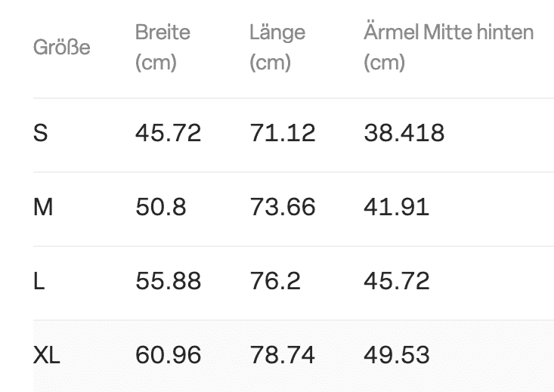Click sleeve value 49.53 for size XL
This screenshot has height=392, width=554.
(396, 354)
